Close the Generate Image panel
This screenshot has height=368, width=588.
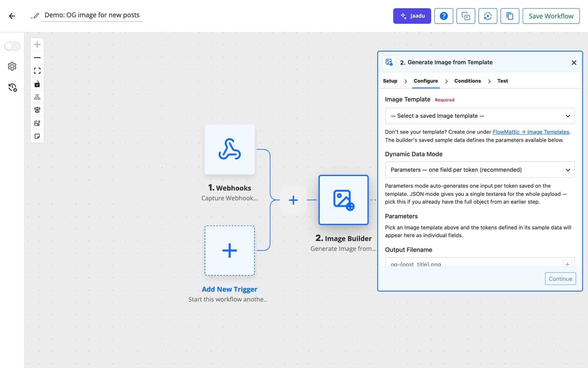click(574, 62)
